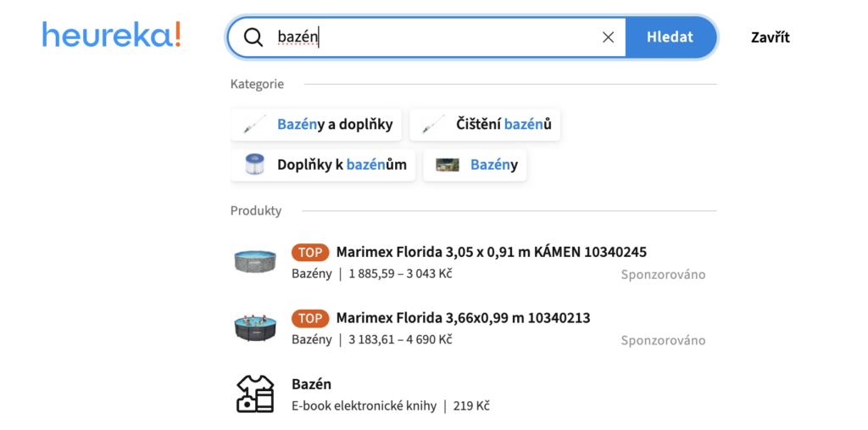Click the Bazény category thumbnail image
868x430 pixels.
pyautogui.click(x=448, y=165)
